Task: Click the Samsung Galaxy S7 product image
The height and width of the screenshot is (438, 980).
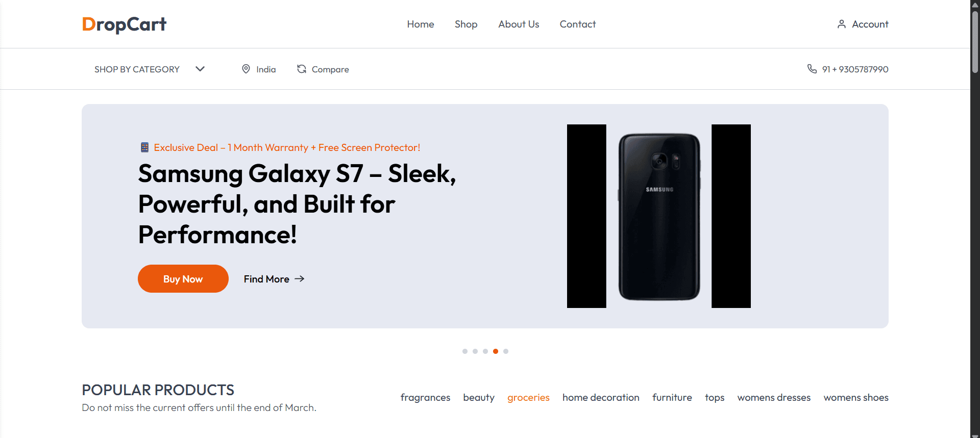Action: pyautogui.click(x=659, y=216)
